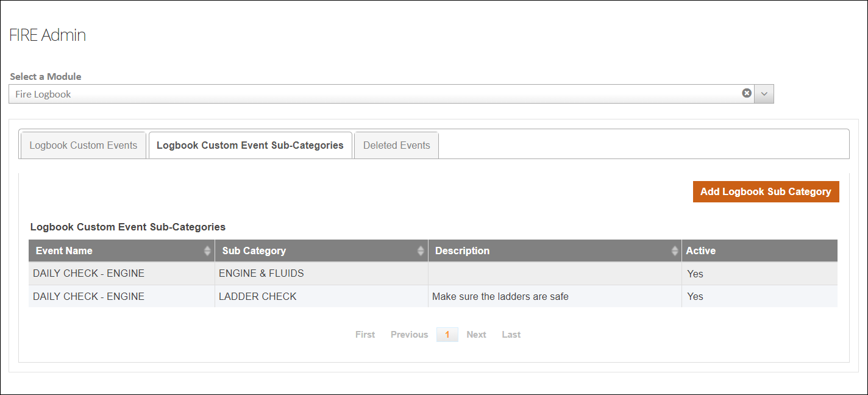This screenshot has width=868, height=395.
Task: Click the ladder safety description cell
Action: [500, 297]
